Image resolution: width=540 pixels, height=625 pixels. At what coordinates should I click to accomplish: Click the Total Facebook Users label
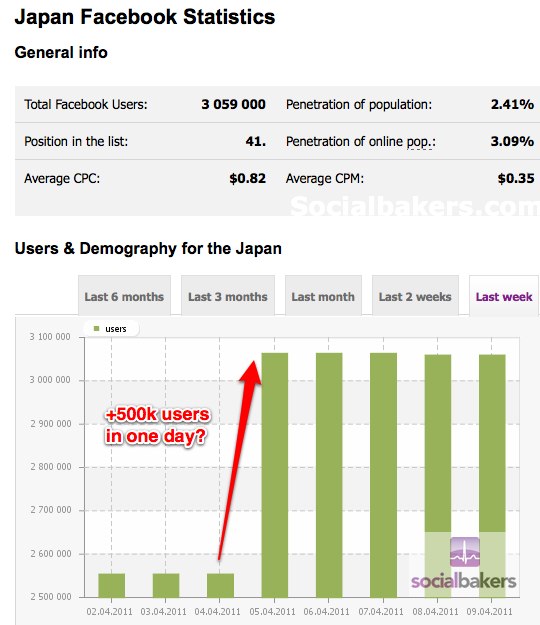click(86, 104)
